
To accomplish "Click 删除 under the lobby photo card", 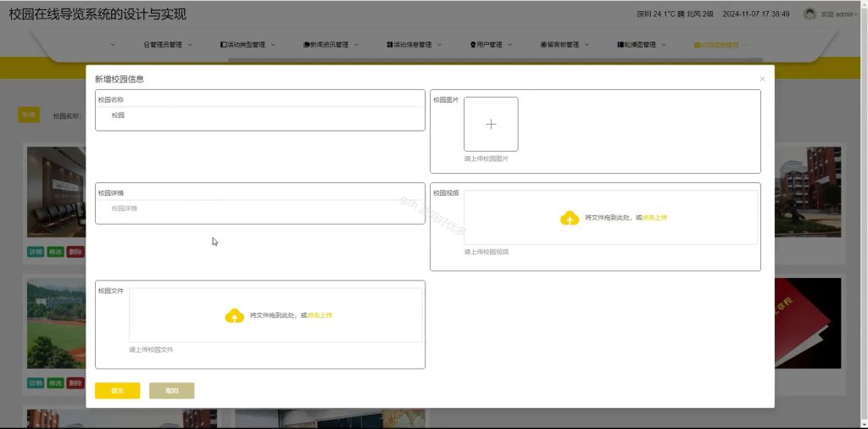I will (x=75, y=252).
